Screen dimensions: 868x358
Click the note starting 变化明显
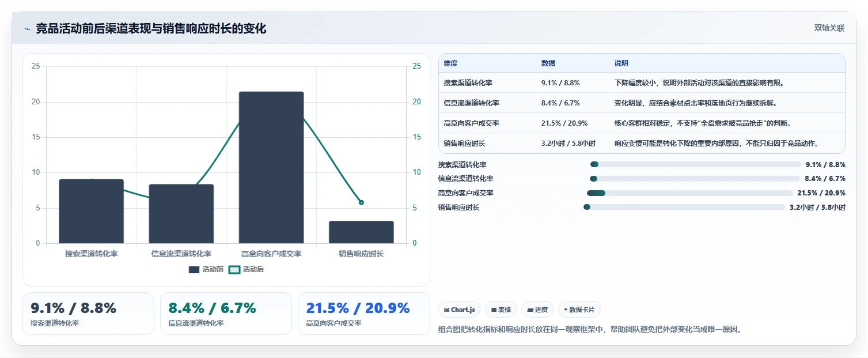point(696,103)
